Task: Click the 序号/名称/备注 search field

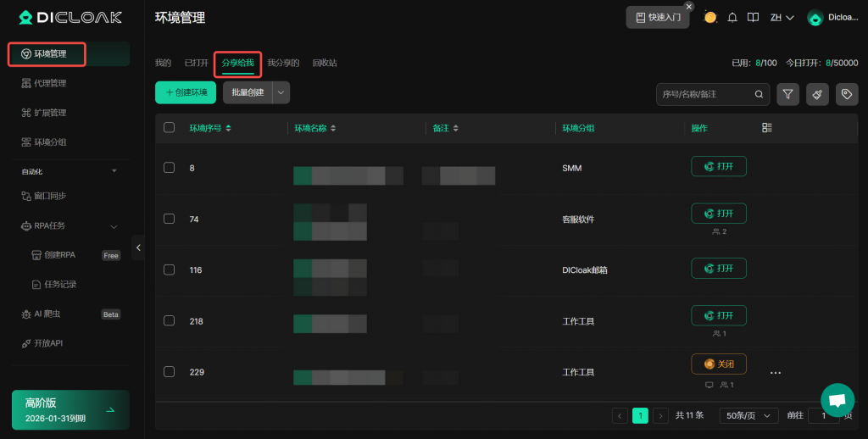Action: (705, 94)
